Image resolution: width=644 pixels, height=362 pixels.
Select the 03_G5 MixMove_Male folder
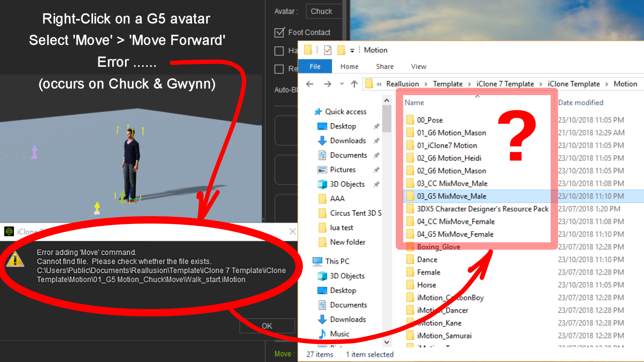pyautogui.click(x=451, y=196)
